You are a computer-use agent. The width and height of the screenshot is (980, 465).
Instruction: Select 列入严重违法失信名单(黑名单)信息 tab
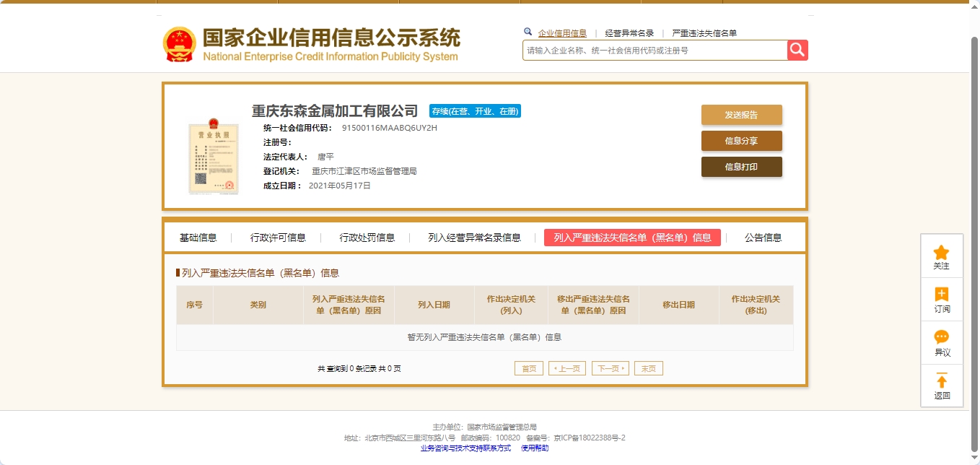632,238
